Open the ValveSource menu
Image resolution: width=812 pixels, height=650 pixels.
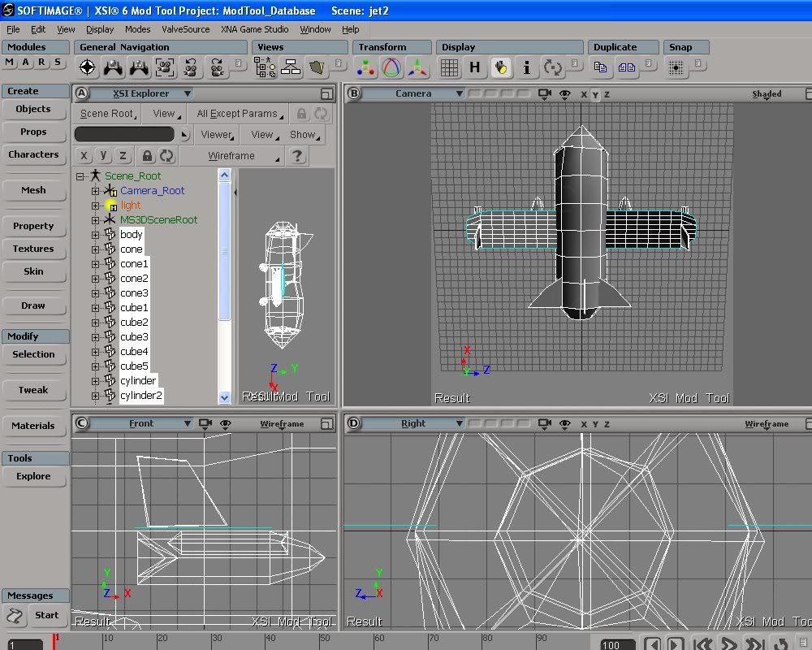coord(185,29)
